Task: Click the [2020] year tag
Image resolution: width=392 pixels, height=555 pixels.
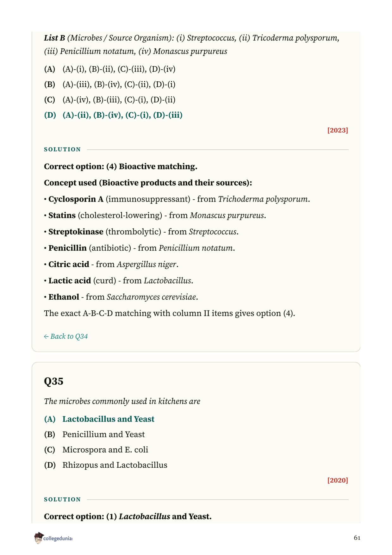Action: click(x=338, y=480)
